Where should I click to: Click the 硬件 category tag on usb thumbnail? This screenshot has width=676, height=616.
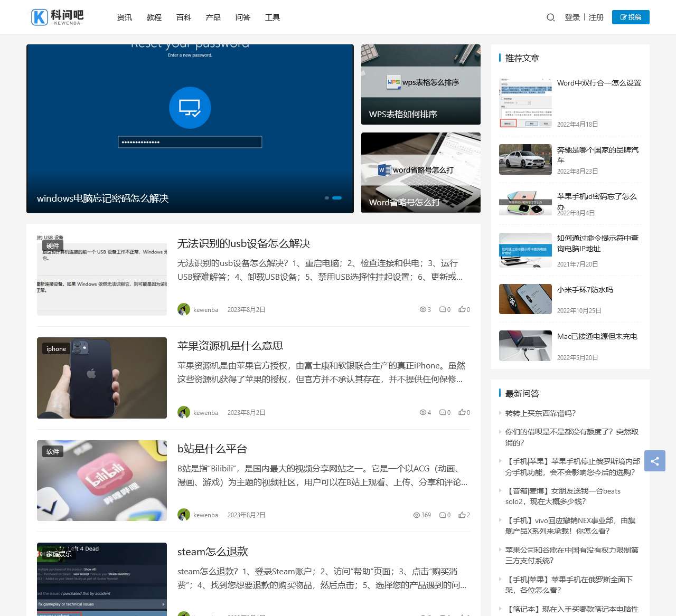pyautogui.click(x=53, y=246)
